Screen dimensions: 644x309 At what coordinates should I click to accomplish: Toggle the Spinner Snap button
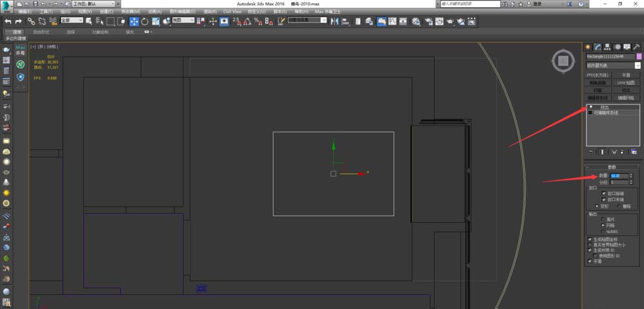(x=269, y=21)
